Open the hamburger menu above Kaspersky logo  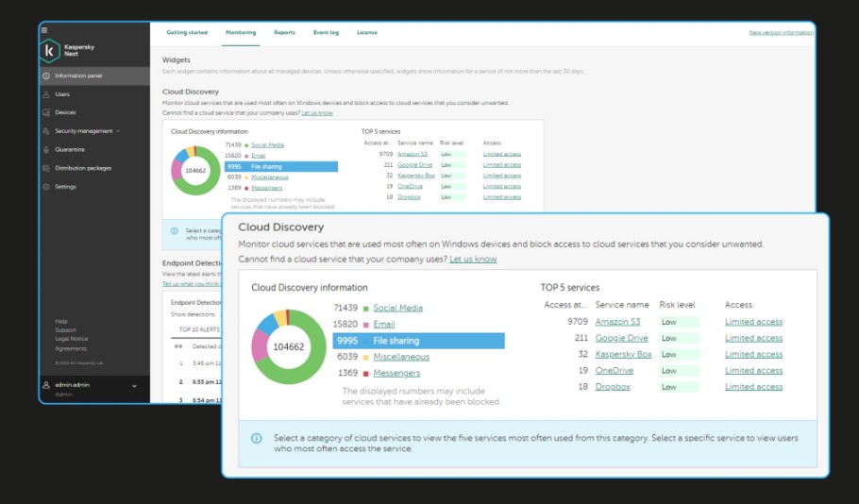pyautogui.click(x=44, y=30)
